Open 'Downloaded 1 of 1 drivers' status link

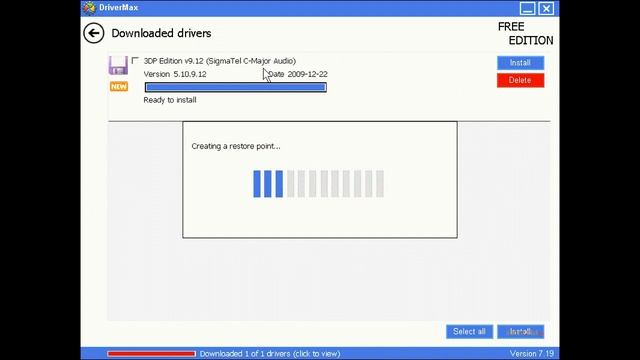270,354
